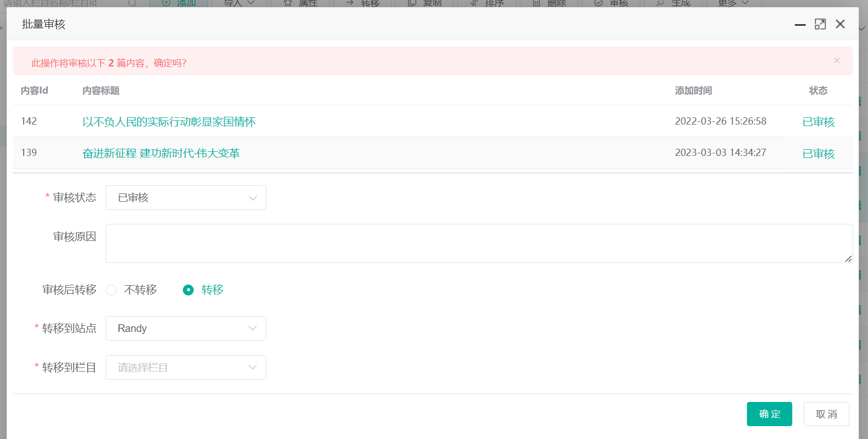Click the chevron arrow in 审核状态 field

252,198
